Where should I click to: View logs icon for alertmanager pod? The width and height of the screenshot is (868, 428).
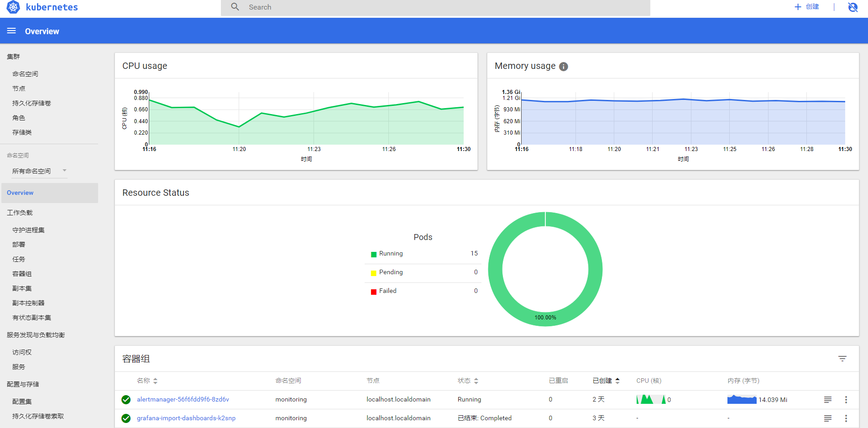click(827, 400)
